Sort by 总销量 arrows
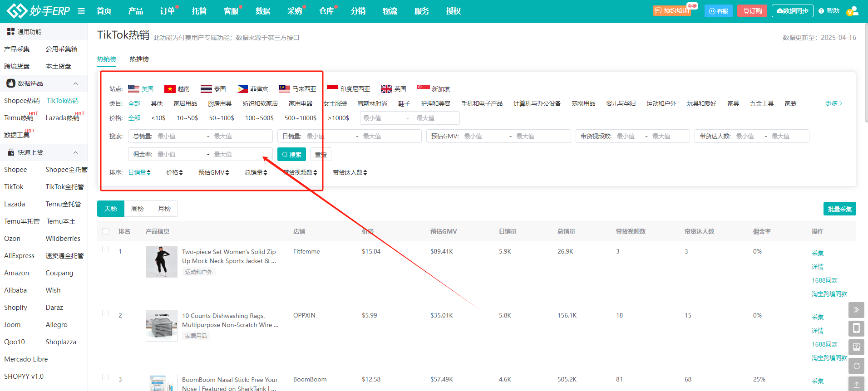The height and width of the screenshot is (391, 868). pyautogui.click(x=265, y=172)
